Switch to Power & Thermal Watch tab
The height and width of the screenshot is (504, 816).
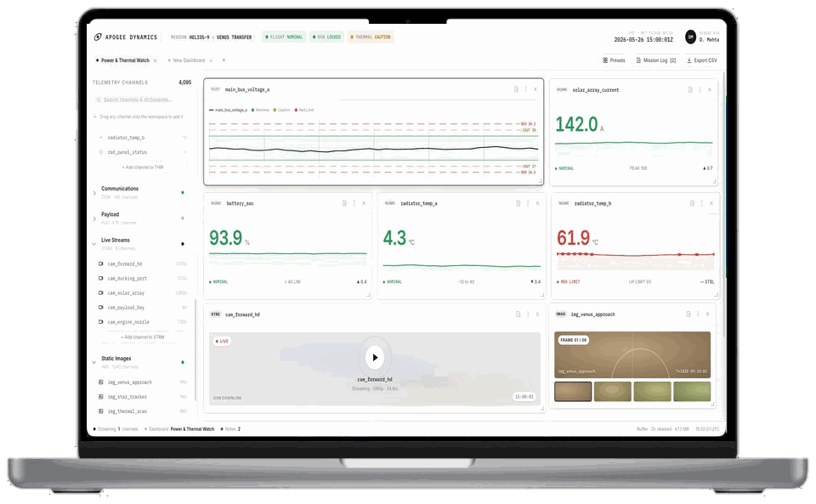[126, 60]
